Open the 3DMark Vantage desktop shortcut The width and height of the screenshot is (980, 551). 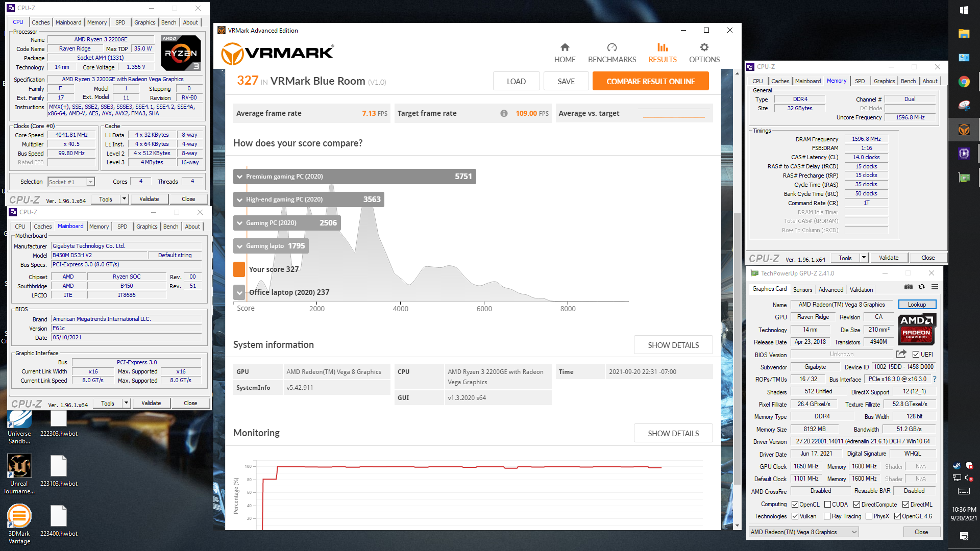coord(19,523)
